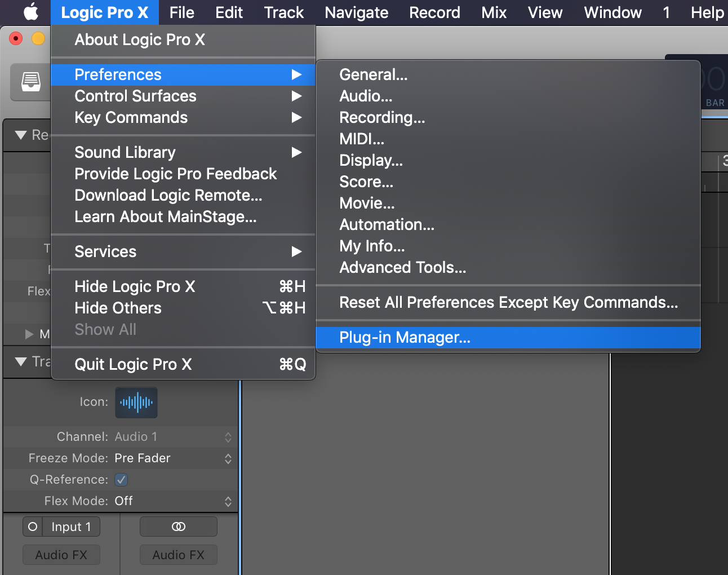Collapse the Track inspector disclosure triangle

[x=21, y=362]
